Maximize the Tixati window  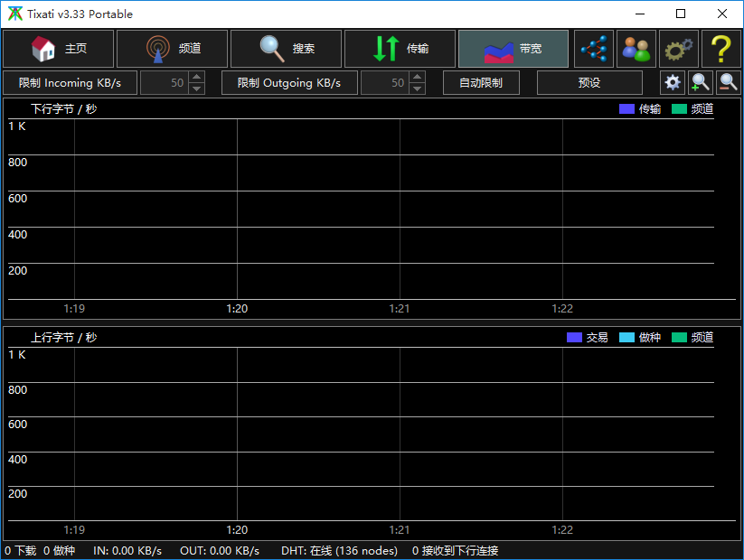(x=681, y=14)
